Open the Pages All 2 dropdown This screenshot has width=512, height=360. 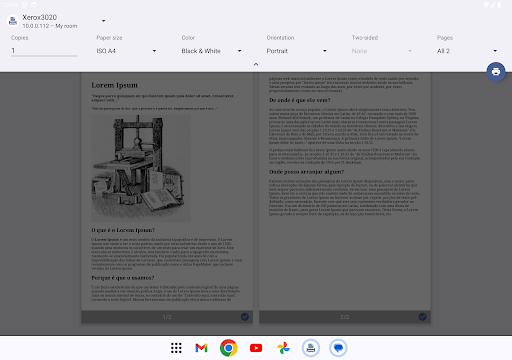[467, 51]
